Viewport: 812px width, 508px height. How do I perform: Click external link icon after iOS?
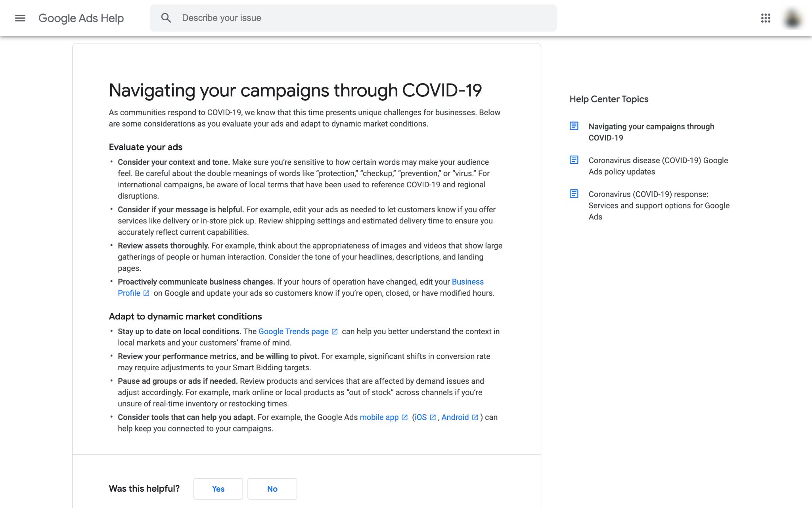(433, 418)
